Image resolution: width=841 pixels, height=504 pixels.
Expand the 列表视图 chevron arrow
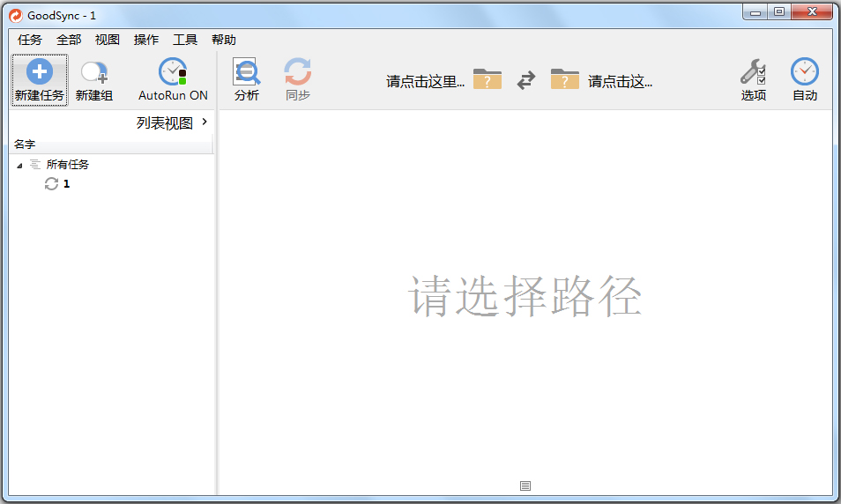[205, 122]
